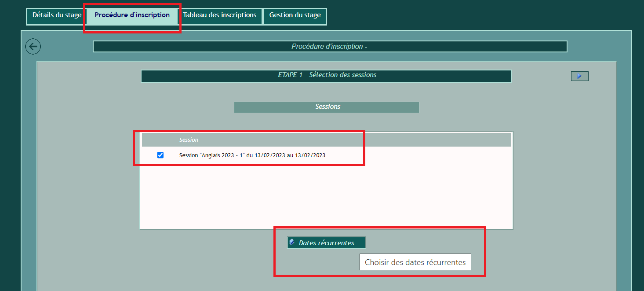Click the start date following "du"
This screenshot has width=644, height=291.
270,155
